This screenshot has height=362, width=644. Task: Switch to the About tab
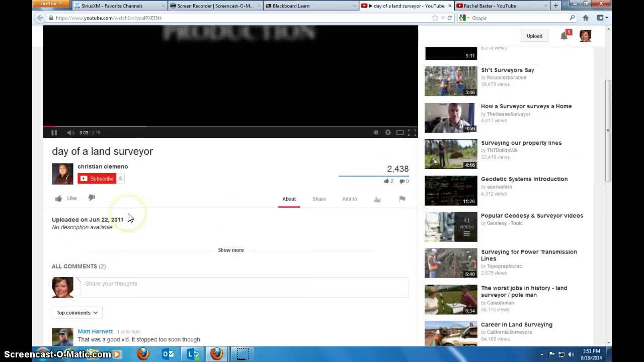[289, 199]
